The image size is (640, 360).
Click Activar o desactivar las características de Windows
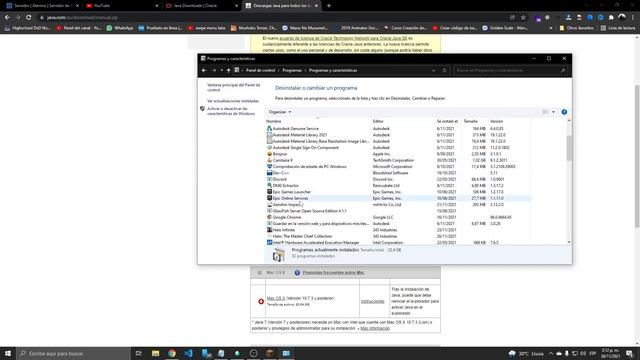click(231, 111)
